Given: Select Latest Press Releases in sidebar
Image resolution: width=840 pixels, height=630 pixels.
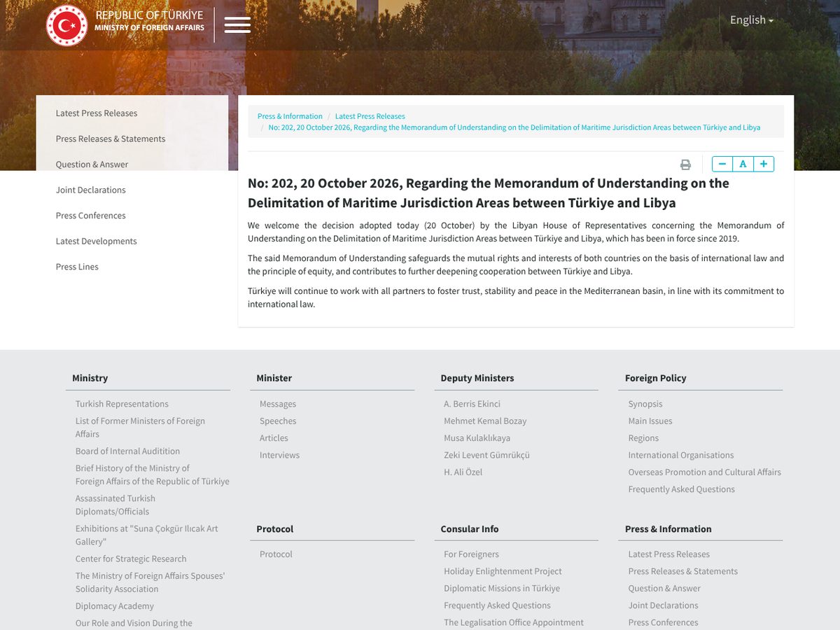Looking at the screenshot, I should 97,113.
